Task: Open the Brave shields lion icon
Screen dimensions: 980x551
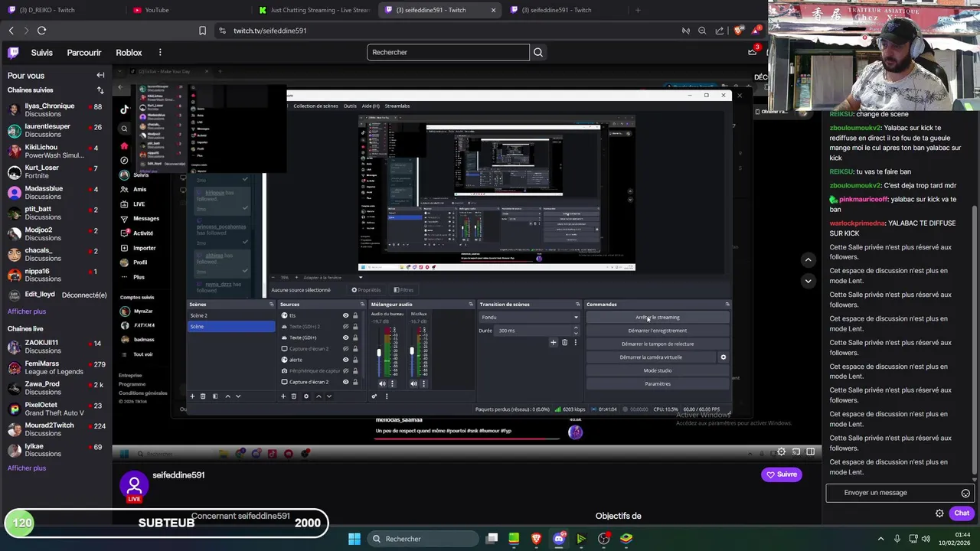Action: click(737, 31)
